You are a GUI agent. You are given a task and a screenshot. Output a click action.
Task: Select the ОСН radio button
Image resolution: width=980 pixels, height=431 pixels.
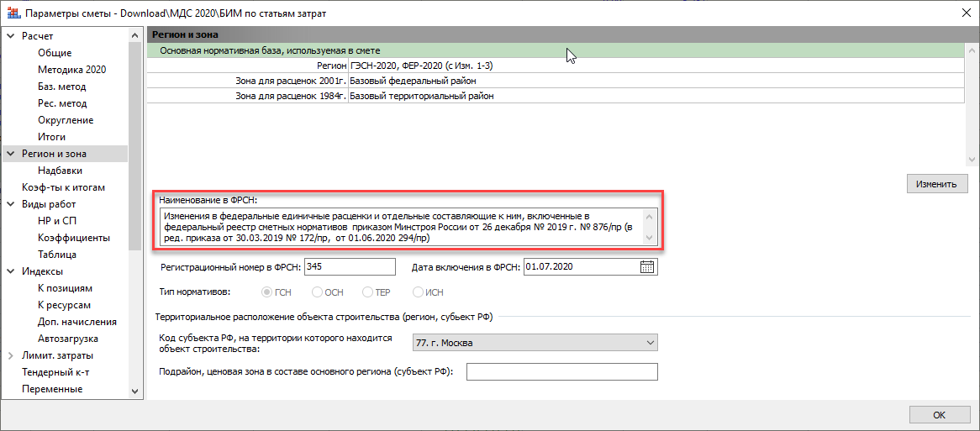click(x=317, y=292)
